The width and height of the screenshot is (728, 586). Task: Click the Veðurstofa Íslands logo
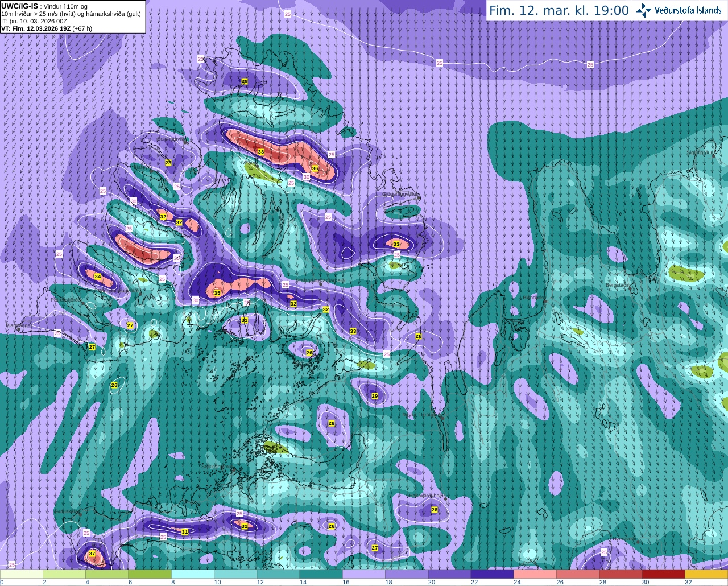click(679, 10)
